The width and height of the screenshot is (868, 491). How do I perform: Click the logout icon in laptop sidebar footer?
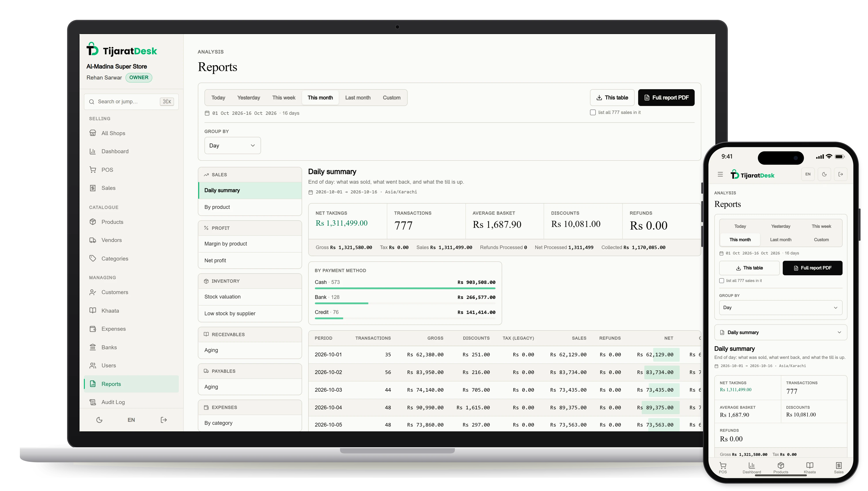click(164, 420)
